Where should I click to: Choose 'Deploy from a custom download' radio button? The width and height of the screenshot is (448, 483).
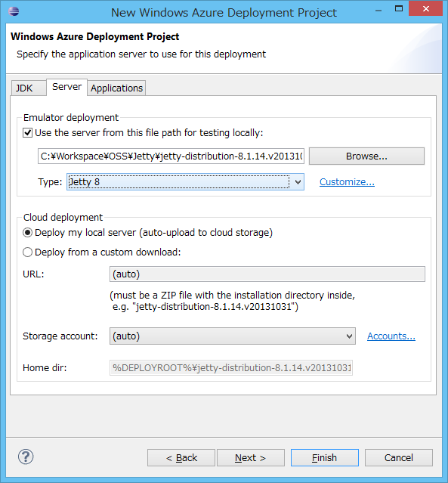(x=27, y=252)
